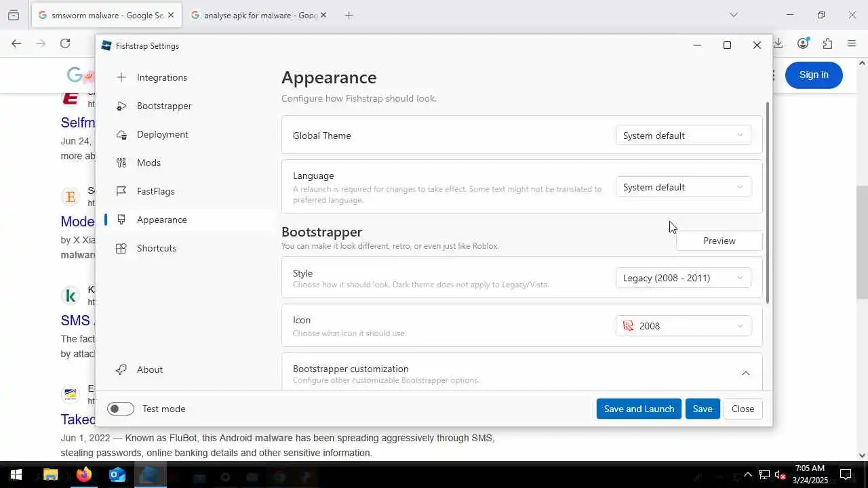The width and height of the screenshot is (868, 488).
Task: Click the Fishstrap settings vertical scrollbar
Action: pyautogui.click(x=768, y=203)
